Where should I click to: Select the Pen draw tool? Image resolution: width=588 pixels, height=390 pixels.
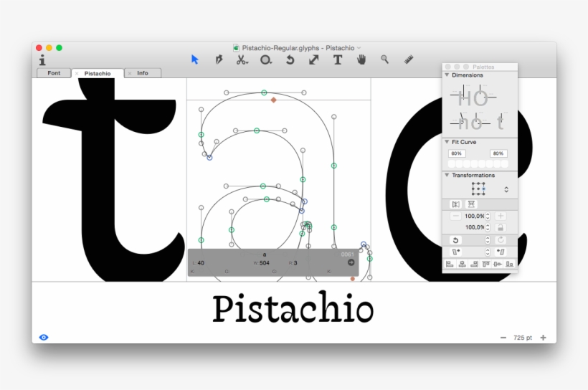pyautogui.click(x=219, y=60)
